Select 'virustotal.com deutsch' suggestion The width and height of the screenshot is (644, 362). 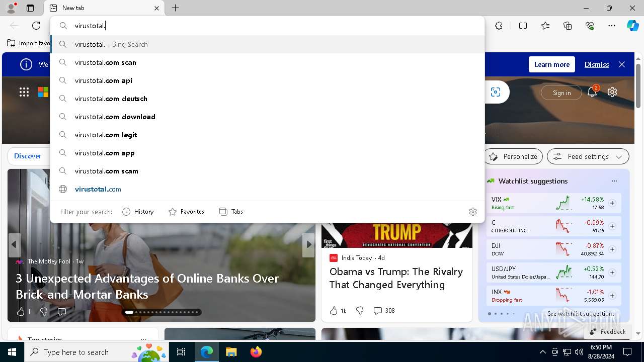click(x=268, y=99)
